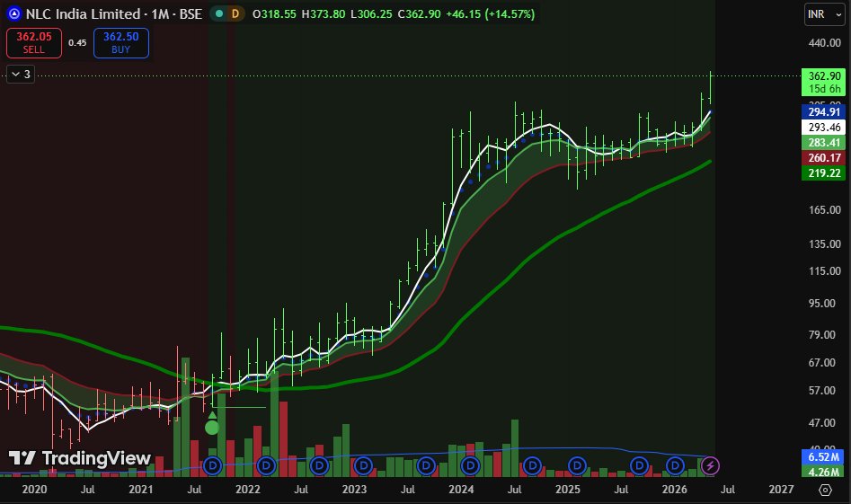This screenshot has width=851, height=504.
Task: Click the dividend D marker above 2022 label
Action: pyautogui.click(x=266, y=465)
